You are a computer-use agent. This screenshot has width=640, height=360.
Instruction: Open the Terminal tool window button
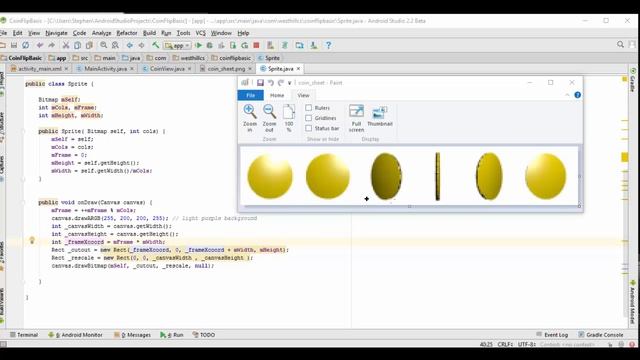24,335
